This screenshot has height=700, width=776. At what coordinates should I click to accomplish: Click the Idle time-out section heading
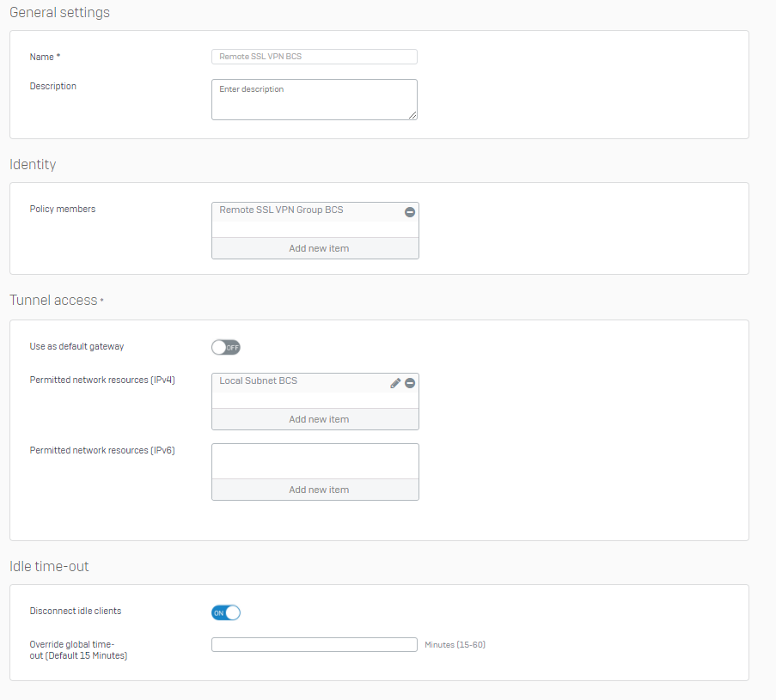click(x=49, y=566)
